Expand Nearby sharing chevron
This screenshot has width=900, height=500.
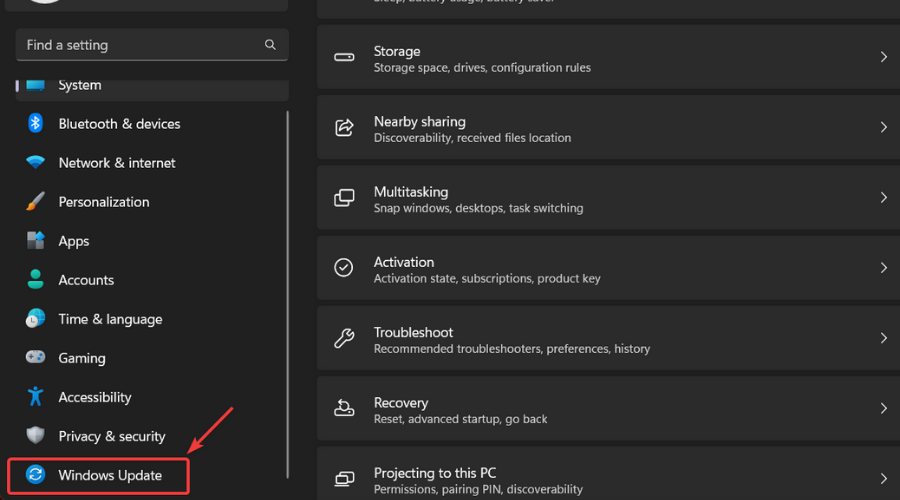[884, 127]
